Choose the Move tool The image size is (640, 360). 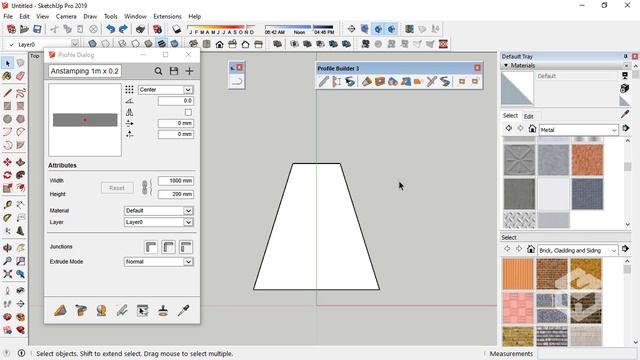[7, 162]
